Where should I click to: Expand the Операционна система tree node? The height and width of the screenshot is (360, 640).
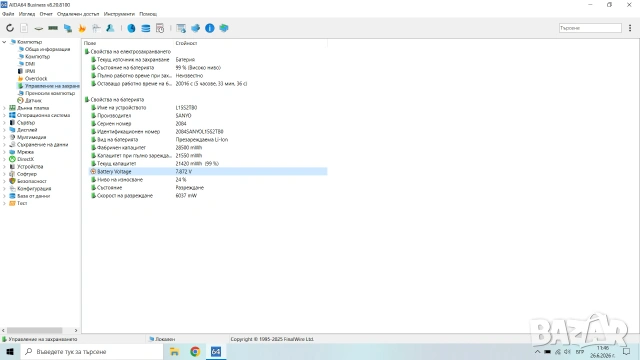pos(4,115)
